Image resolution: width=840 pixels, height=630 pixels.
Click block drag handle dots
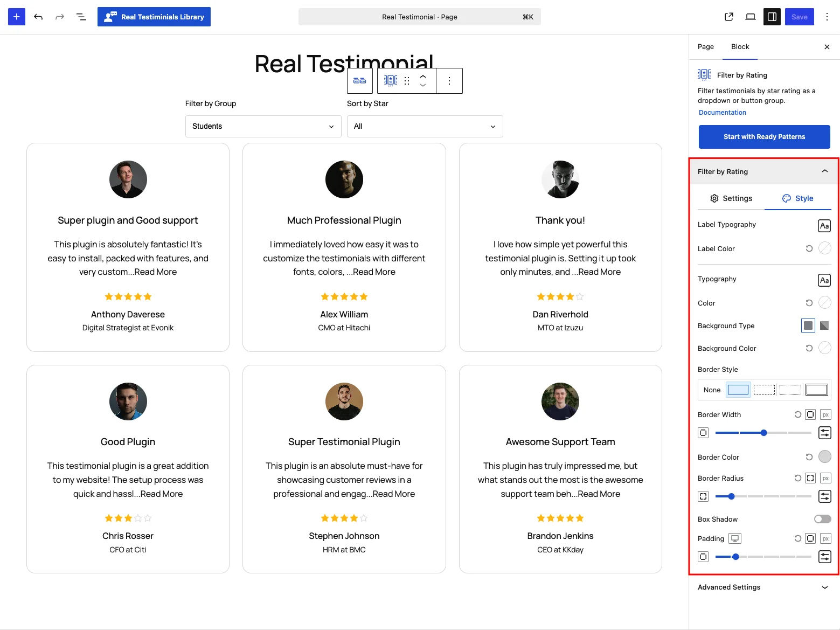[407, 81]
